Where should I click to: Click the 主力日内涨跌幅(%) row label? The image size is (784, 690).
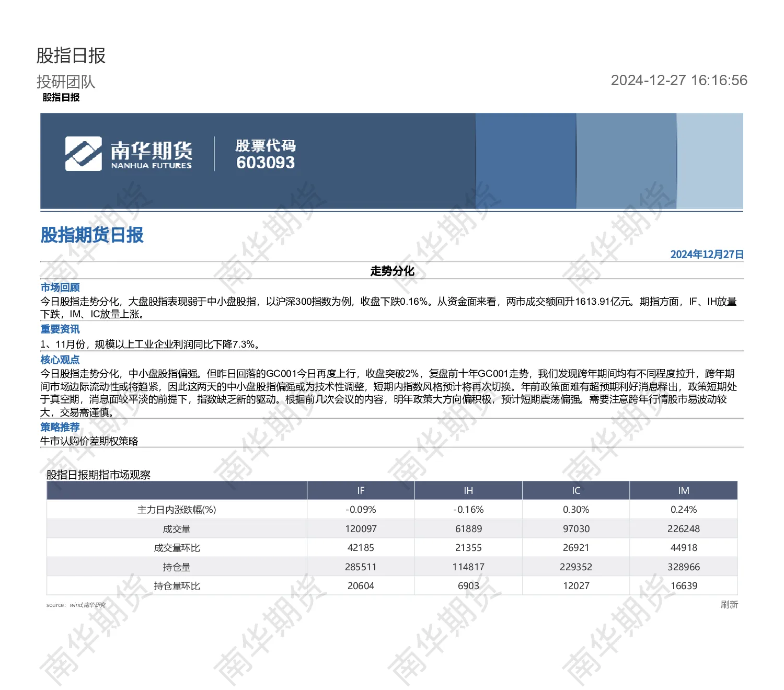click(x=177, y=510)
